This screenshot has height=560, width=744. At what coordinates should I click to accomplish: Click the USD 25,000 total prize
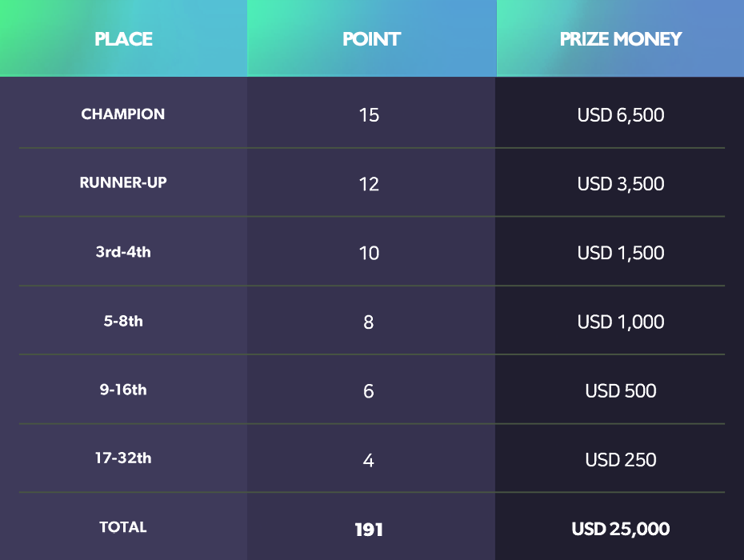tap(621, 529)
